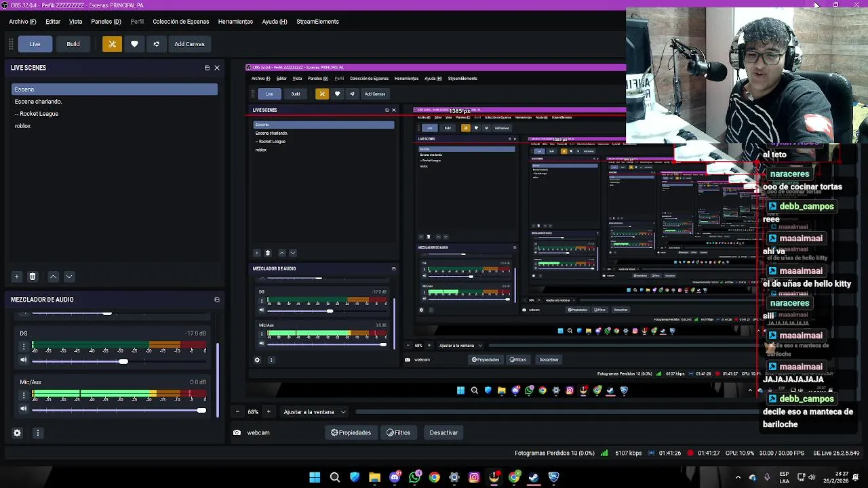Open the Ayuda menu
Image resolution: width=868 pixels, height=488 pixels.
click(x=275, y=22)
